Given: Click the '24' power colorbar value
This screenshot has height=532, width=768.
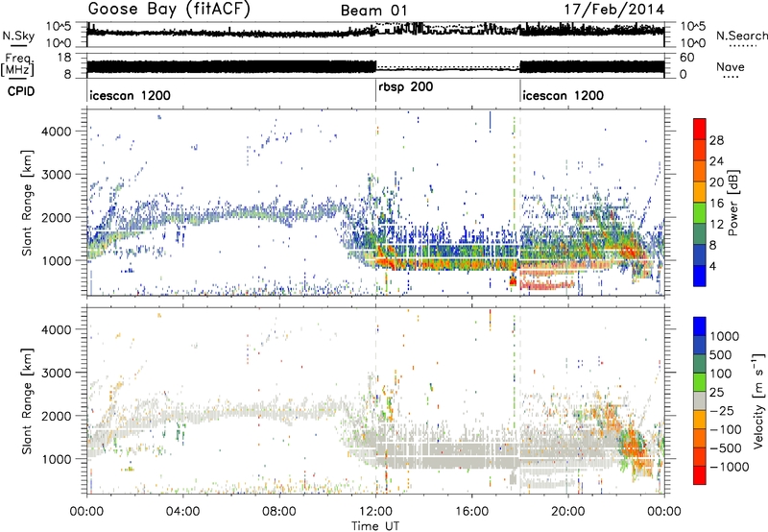Looking at the screenshot, I should pyautogui.click(x=716, y=161).
